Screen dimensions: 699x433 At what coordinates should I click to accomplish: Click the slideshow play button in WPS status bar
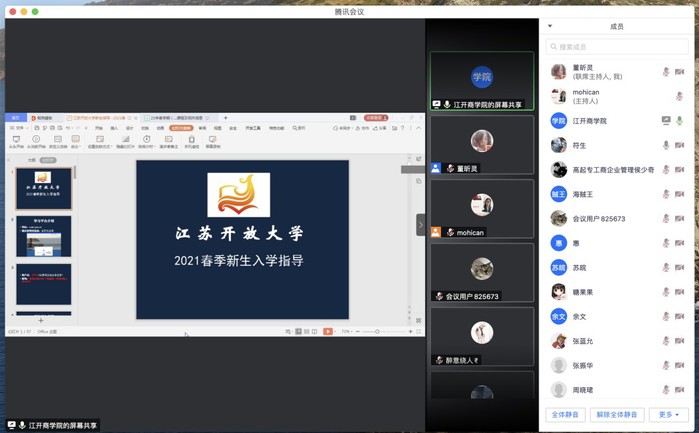328,331
